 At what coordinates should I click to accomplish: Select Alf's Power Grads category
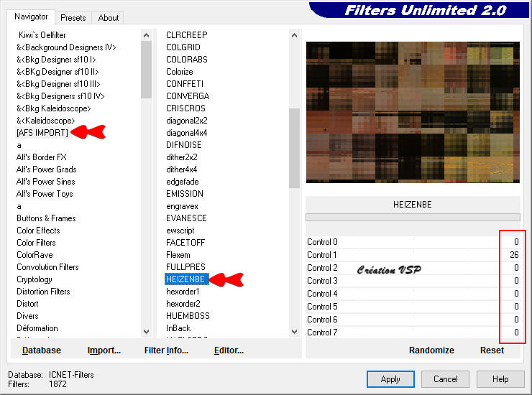coord(46,169)
